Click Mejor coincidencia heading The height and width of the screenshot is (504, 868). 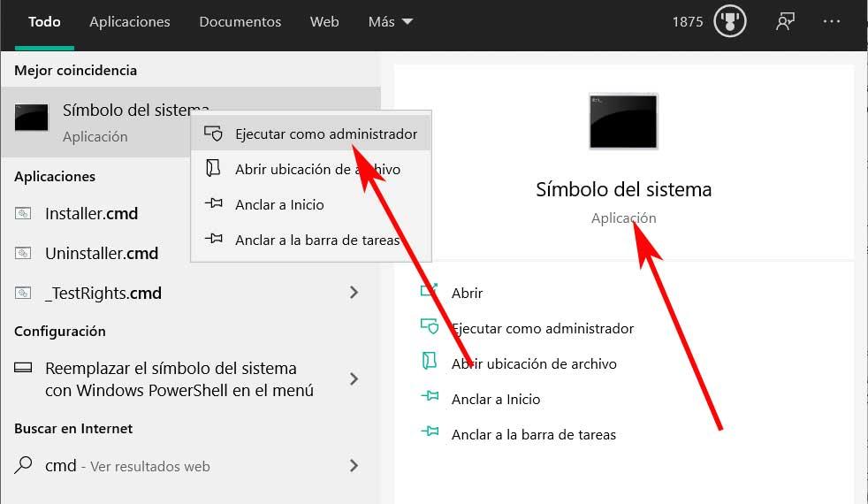(x=75, y=71)
